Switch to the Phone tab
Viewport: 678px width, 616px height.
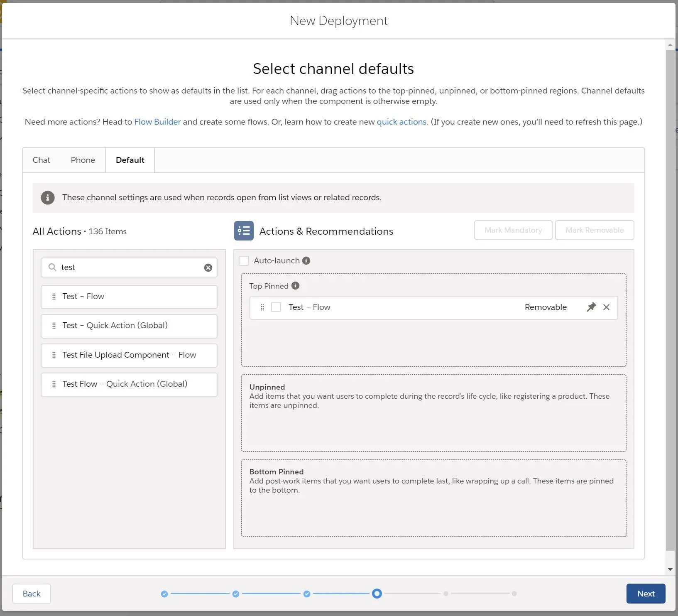(83, 160)
